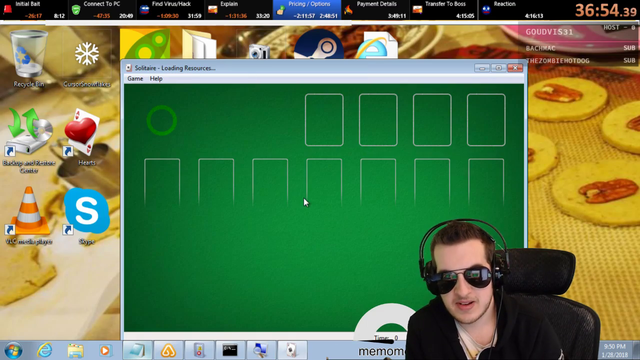Launch the Skype desktop shortcut
Screen dimensions: 640x360
(x=87, y=216)
